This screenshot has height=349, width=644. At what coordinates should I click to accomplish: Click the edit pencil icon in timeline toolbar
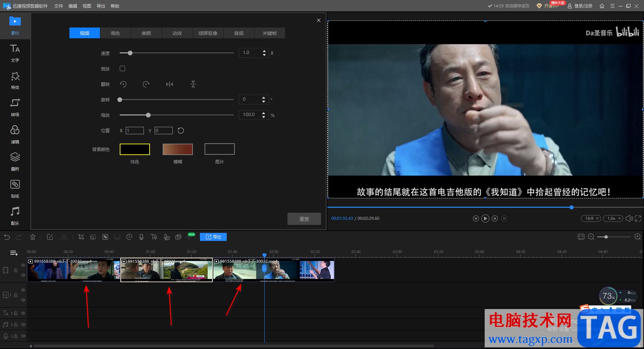50,237
